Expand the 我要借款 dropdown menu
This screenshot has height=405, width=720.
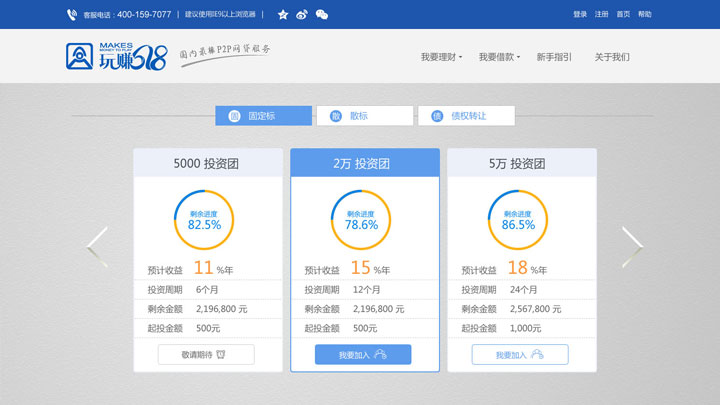pyautogui.click(x=499, y=58)
